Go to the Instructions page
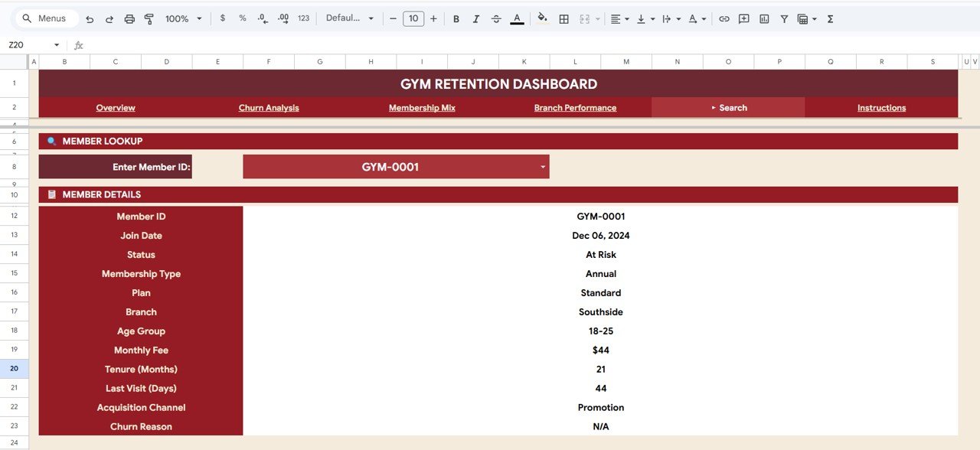This screenshot has width=980, height=450. pos(881,107)
